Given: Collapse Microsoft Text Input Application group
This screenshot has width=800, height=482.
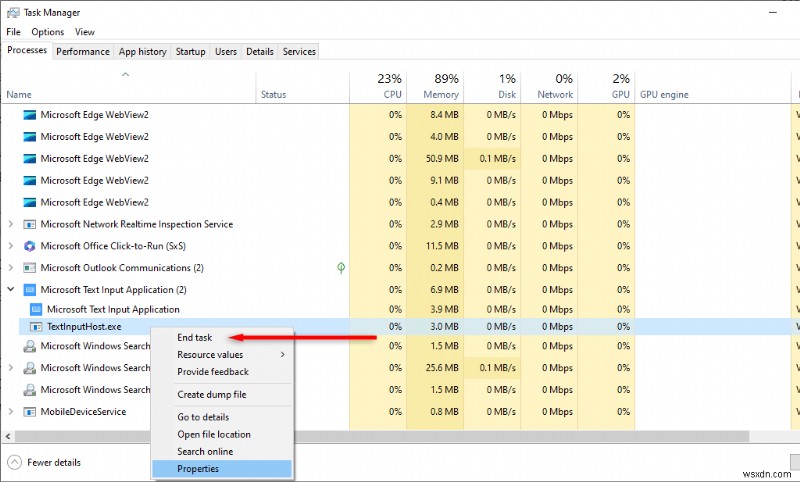Looking at the screenshot, I should point(11,289).
